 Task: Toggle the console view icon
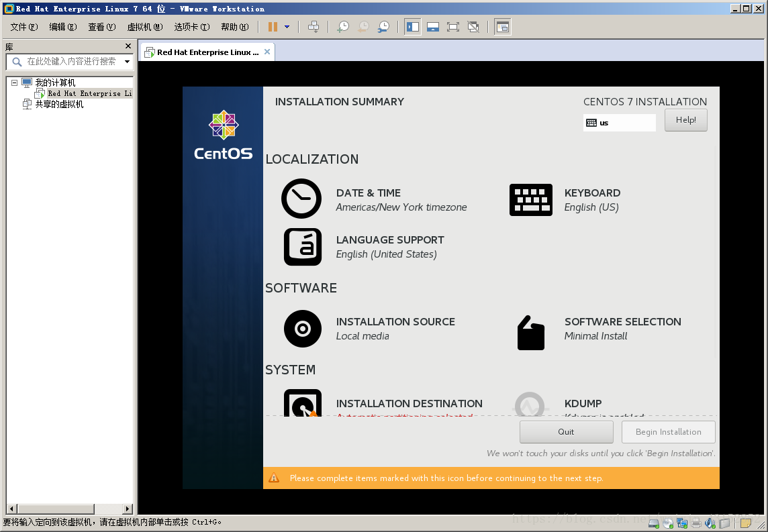pyautogui.click(x=503, y=27)
